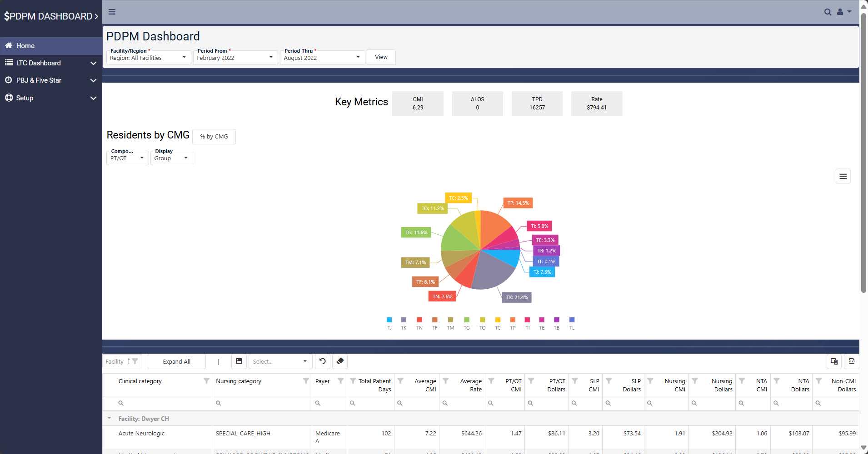Screen dimensions: 868x454
Task: Open the pie chart export menu icon
Action: (x=843, y=176)
